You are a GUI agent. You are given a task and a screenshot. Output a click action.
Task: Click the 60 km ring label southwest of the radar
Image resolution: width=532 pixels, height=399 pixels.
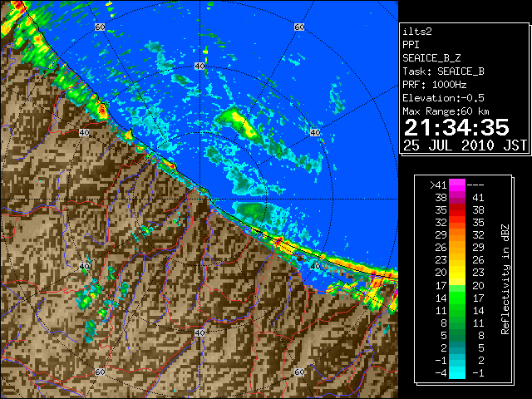pyautogui.click(x=100, y=372)
